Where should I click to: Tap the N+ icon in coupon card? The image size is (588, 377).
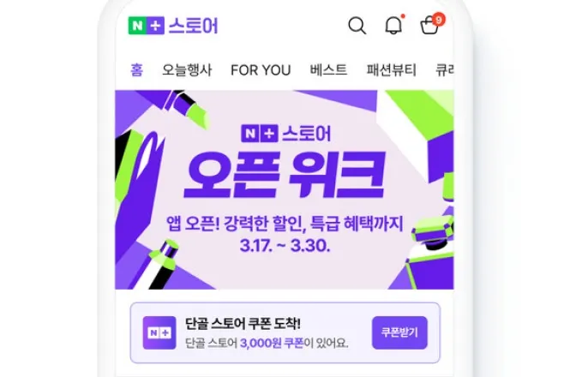coord(159,332)
